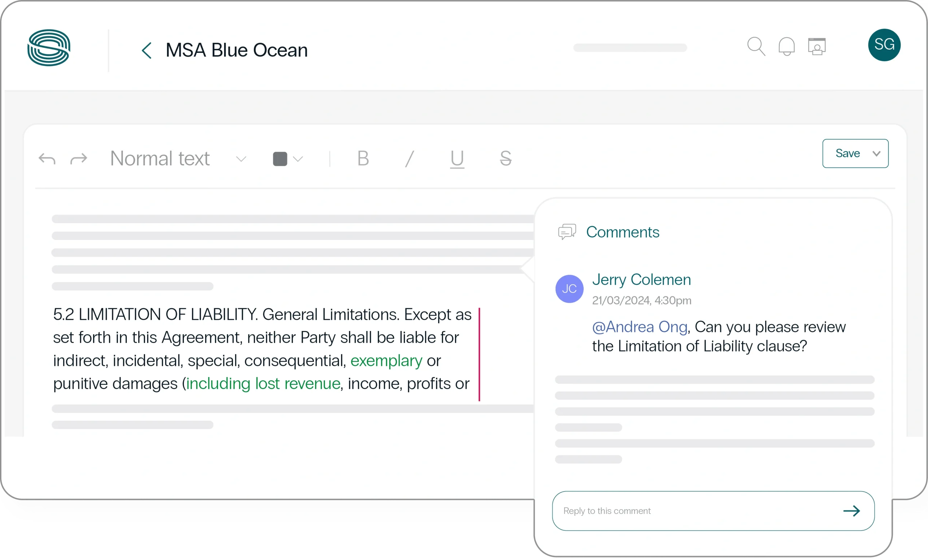Click the comment timestamp 21/03/2024, 4:30pm
This screenshot has height=560, width=928.
[641, 300]
